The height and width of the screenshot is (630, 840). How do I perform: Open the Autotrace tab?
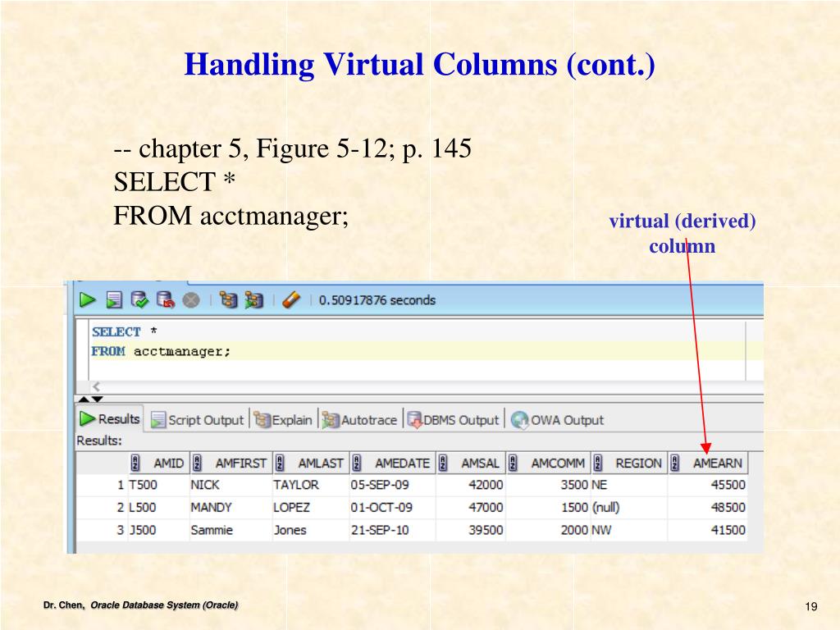coord(359,420)
